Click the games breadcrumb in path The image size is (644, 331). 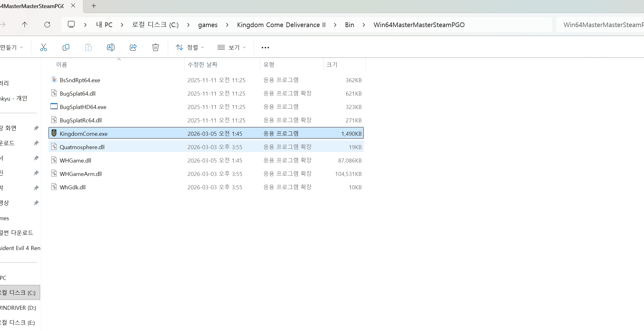208,25
